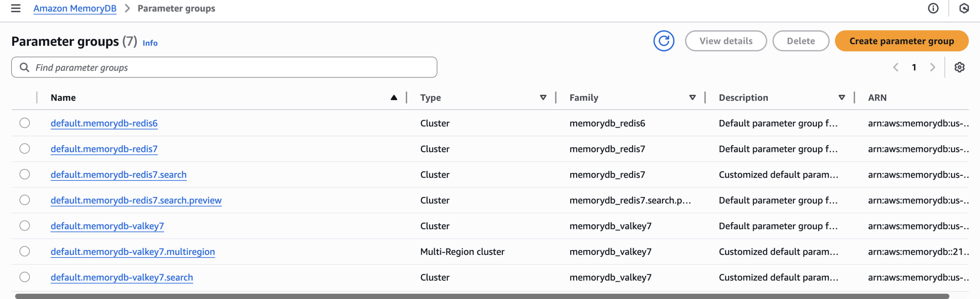Screen dimensions: 980x299
Task: Sort by Name column ascending arrow
Action: [x=394, y=98]
